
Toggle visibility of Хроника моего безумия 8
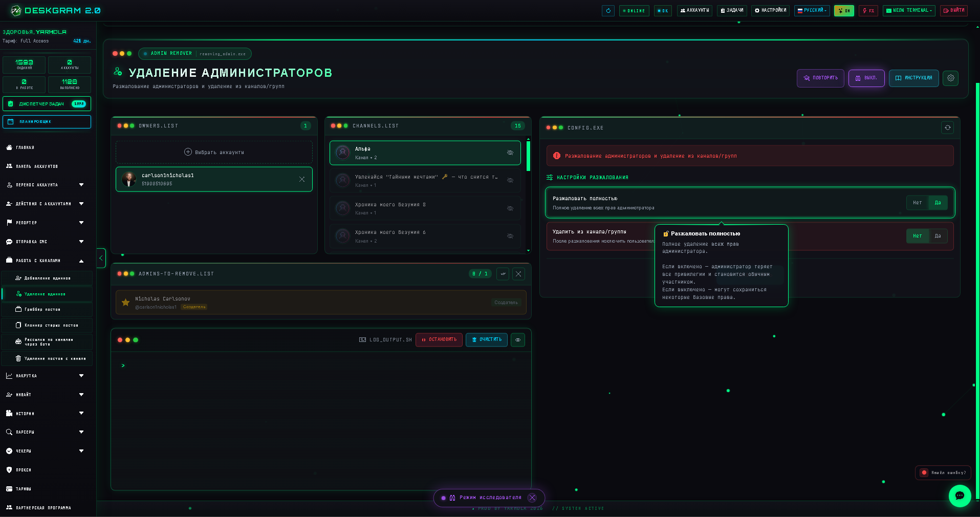pos(510,208)
